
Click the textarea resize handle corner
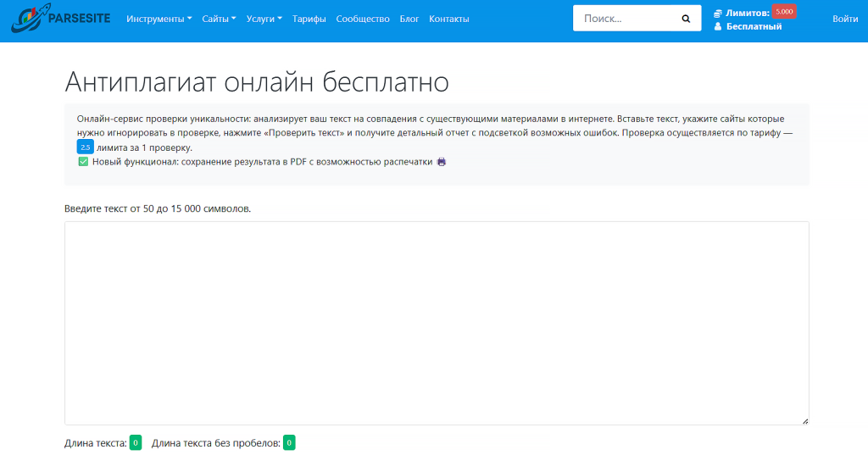805,421
